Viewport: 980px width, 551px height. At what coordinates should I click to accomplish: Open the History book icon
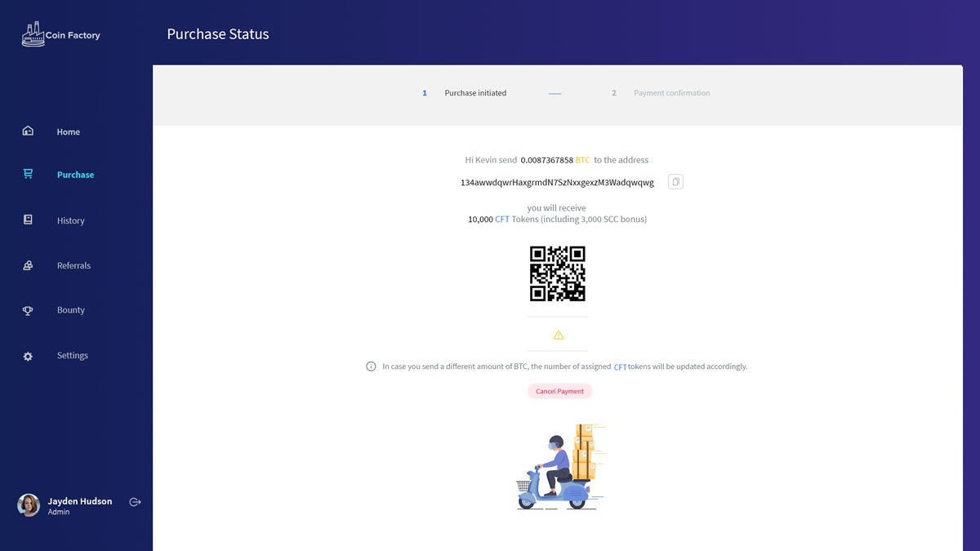click(x=28, y=220)
